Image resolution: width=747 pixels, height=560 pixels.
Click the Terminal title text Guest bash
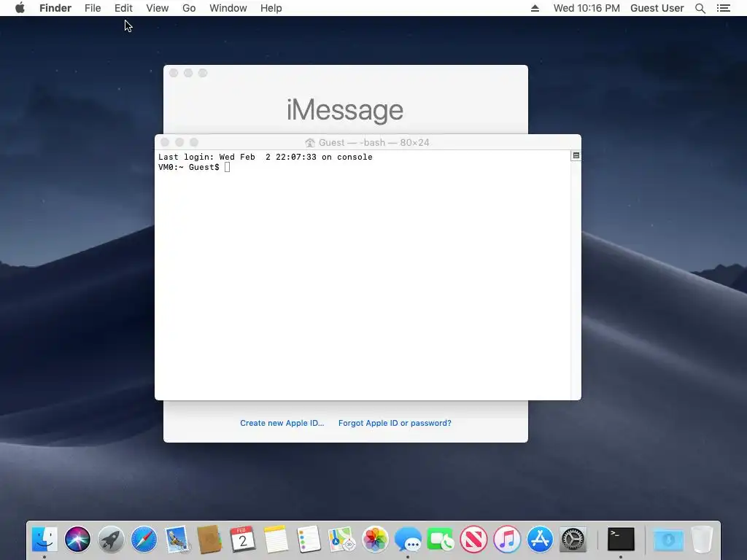pyautogui.click(x=374, y=143)
